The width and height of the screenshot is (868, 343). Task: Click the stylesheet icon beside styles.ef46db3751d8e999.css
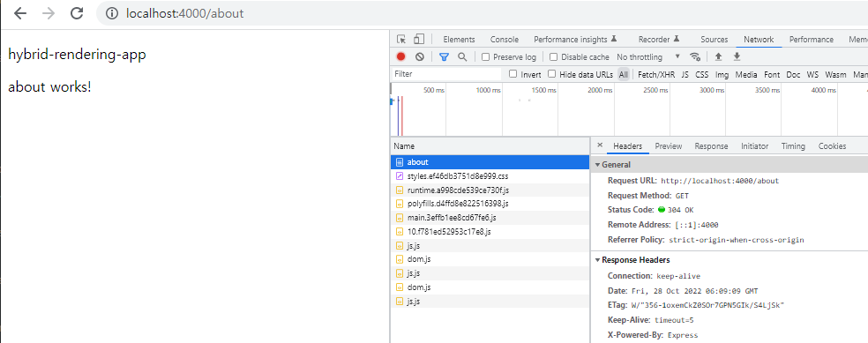pyautogui.click(x=399, y=176)
